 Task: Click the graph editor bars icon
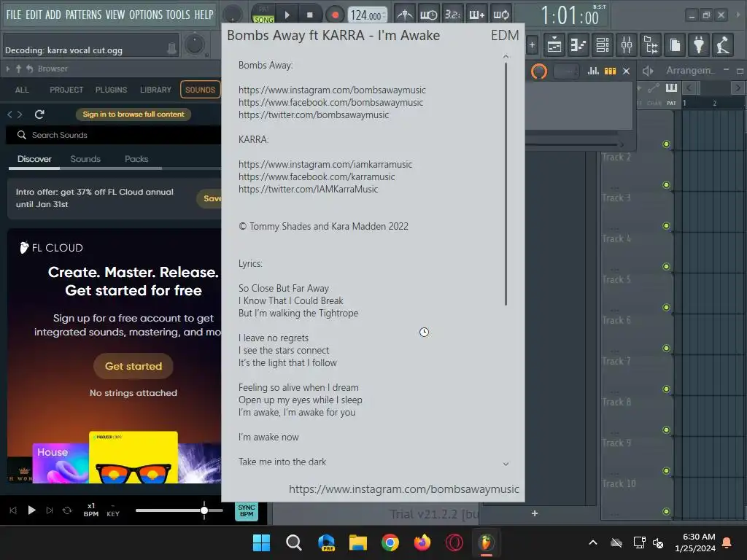point(593,71)
